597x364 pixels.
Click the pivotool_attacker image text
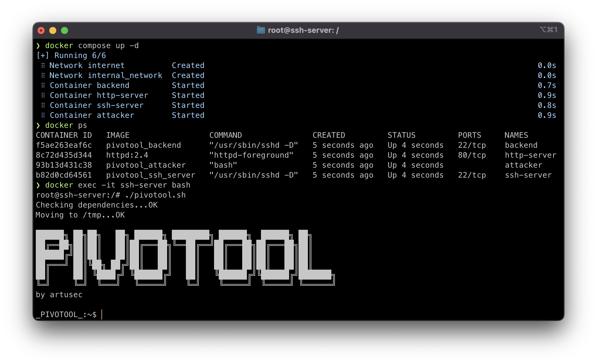pyautogui.click(x=146, y=165)
